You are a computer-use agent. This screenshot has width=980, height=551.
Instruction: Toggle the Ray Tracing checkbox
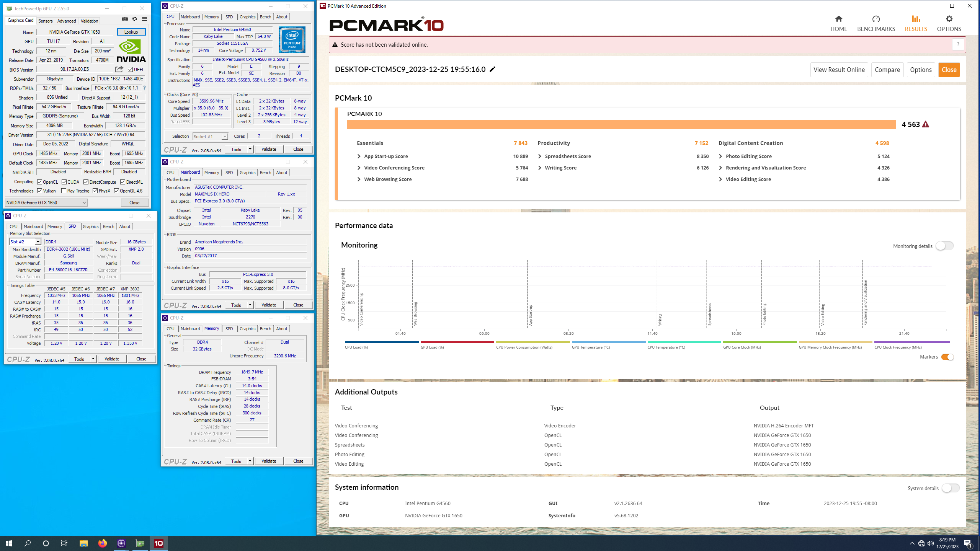pyautogui.click(x=64, y=191)
